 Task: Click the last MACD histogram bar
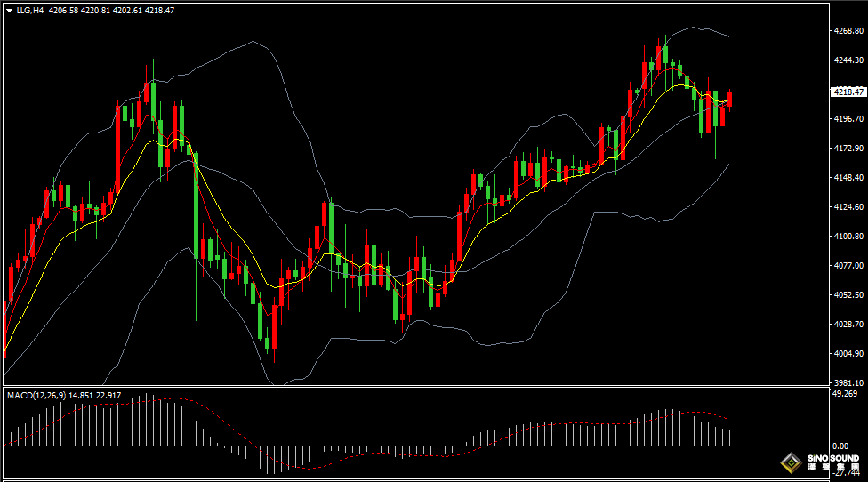(730, 437)
